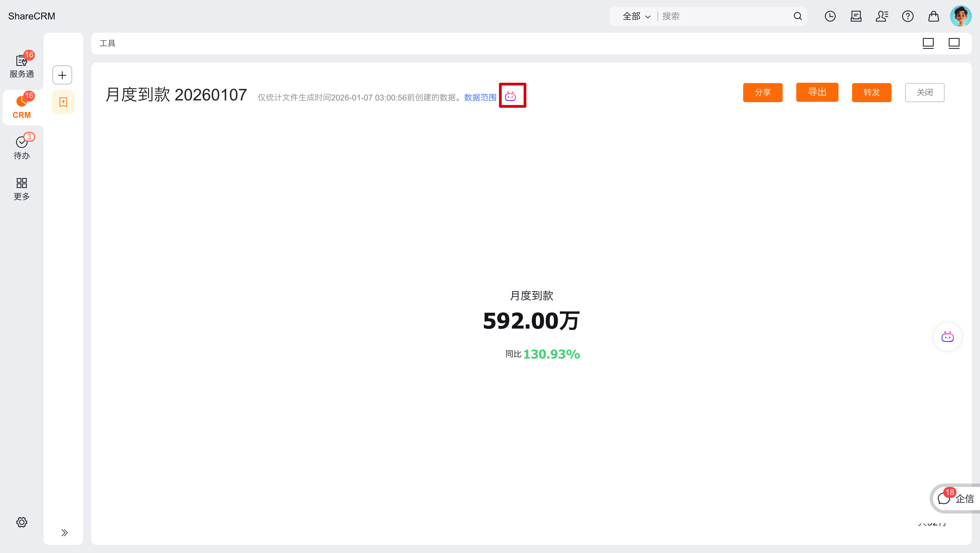Open 更多 apps menu
The width and height of the screenshot is (980, 553).
tap(22, 188)
